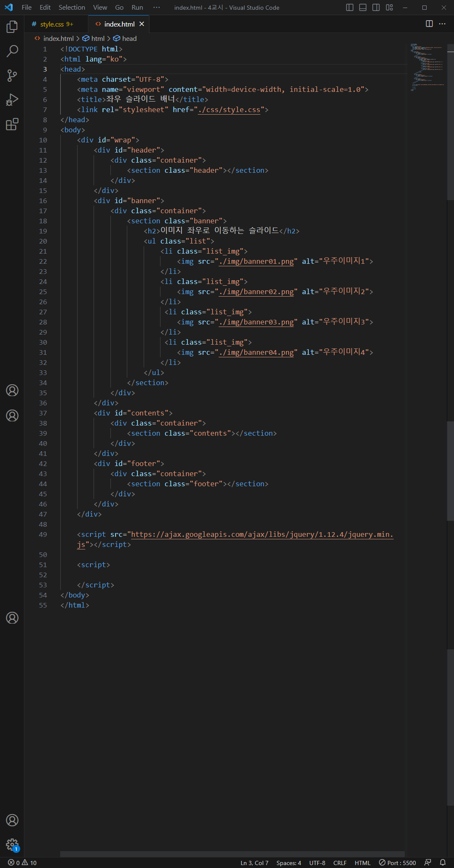Click id="wrap" on line 10
This screenshot has height=868, width=454.
(116, 140)
